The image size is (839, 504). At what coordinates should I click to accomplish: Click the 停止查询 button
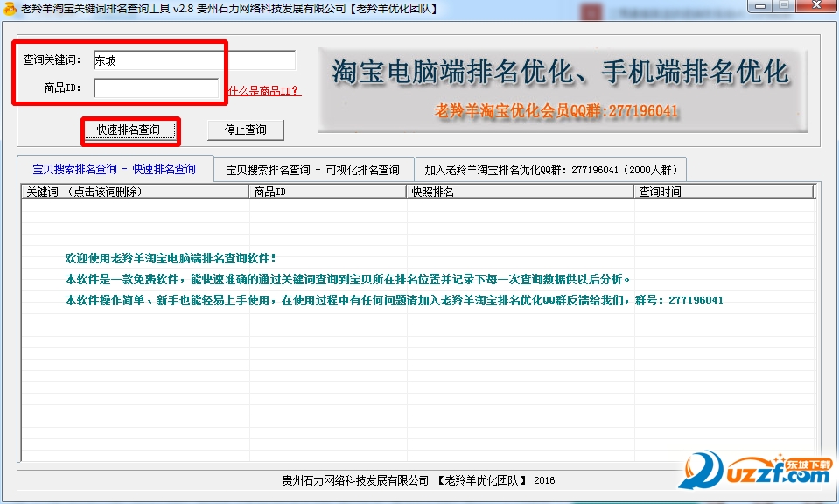[x=246, y=130]
